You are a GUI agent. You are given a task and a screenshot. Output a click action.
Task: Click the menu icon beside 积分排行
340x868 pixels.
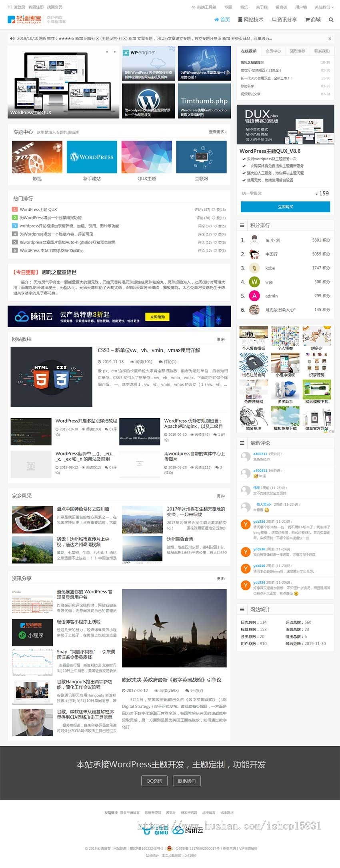tap(242, 226)
